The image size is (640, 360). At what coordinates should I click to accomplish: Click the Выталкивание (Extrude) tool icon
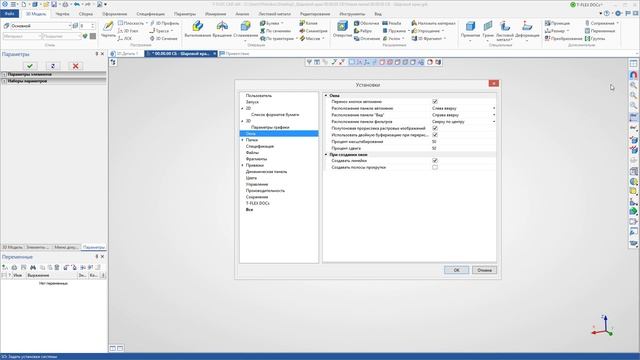coord(198,27)
